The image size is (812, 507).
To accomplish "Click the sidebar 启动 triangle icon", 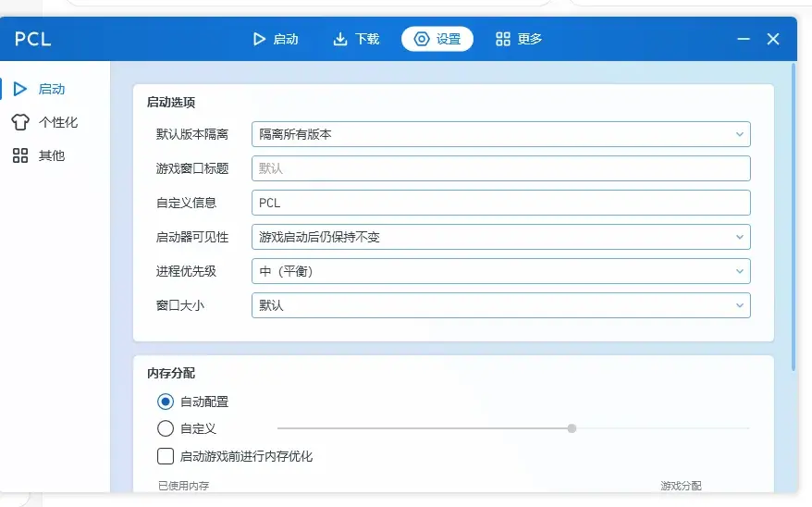I will (x=20, y=89).
